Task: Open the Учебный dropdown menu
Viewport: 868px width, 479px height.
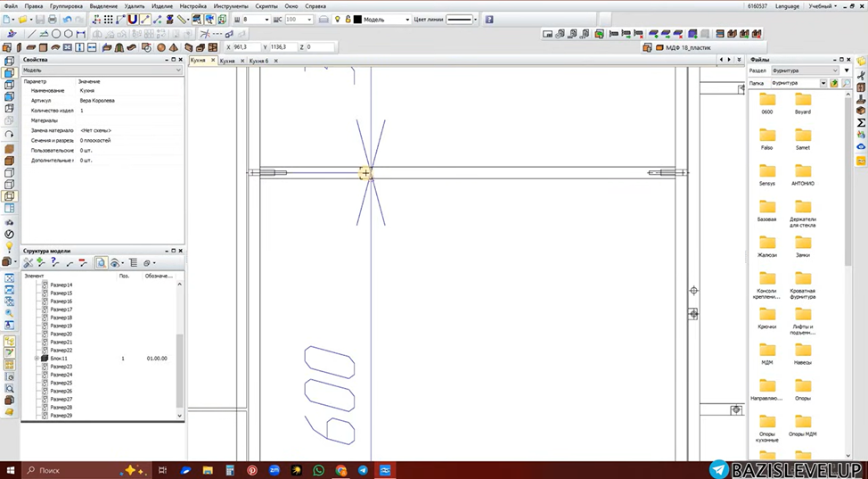Action: 822,6
